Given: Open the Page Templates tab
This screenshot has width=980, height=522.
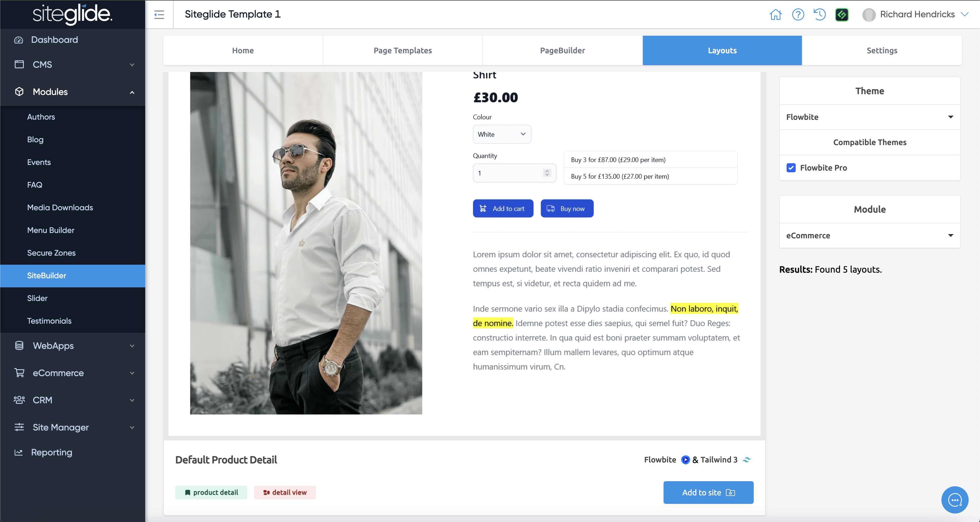Looking at the screenshot, I should coord(402,50).
